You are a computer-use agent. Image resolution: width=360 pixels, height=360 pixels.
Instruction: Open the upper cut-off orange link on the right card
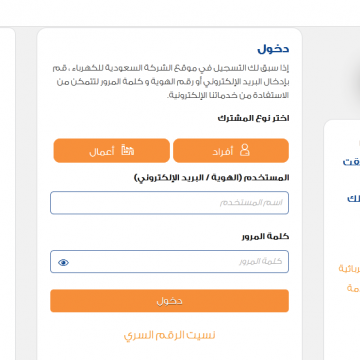point(349,269)
